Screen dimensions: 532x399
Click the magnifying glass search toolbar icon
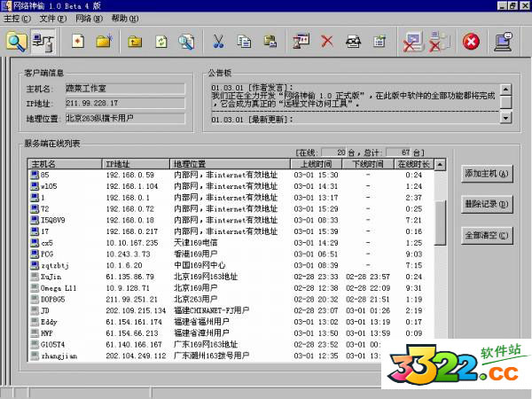[17, 41]
